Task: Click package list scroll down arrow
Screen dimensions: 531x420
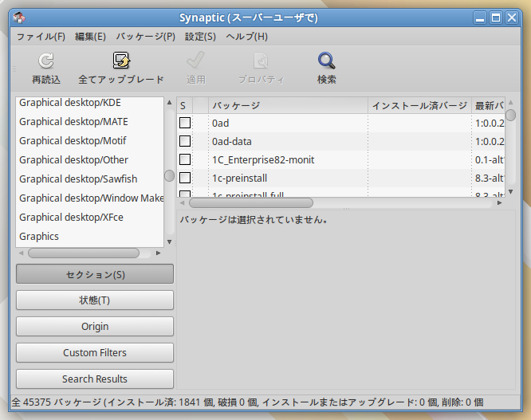Action: (x=511, y=192)
